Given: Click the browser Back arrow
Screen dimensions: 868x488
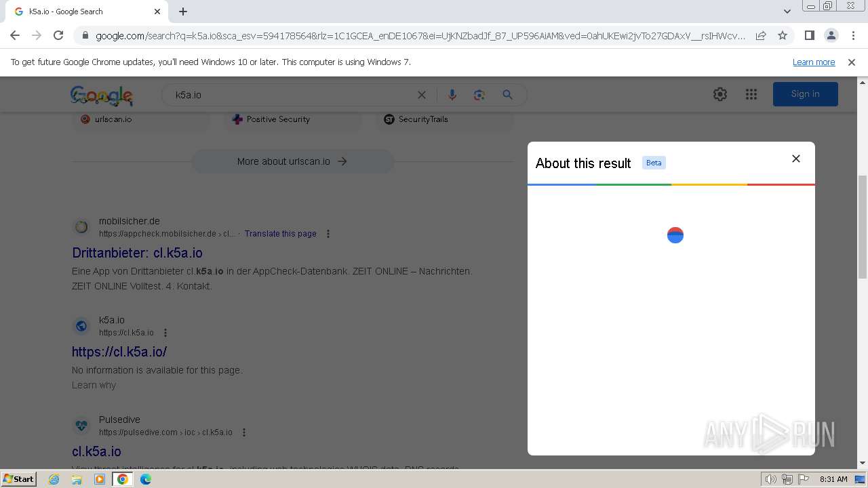Looking at the screenshot, I should tap(15, 35).
